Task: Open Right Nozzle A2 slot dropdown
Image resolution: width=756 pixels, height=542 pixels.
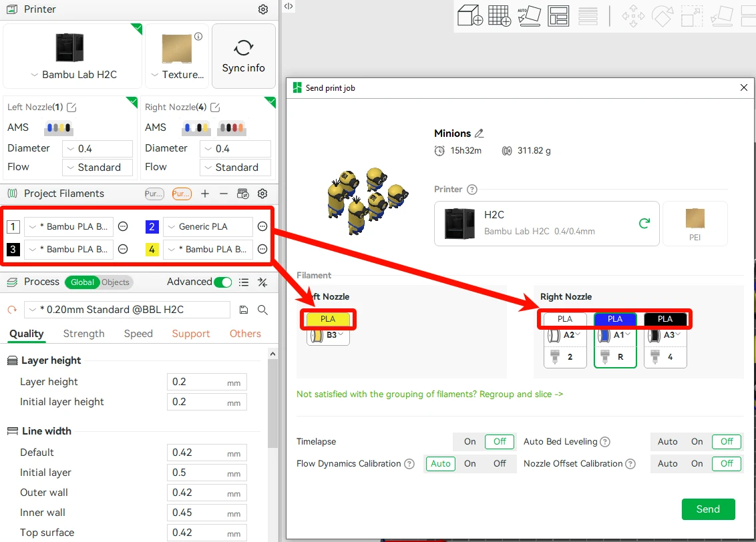Action: point(565,335)
